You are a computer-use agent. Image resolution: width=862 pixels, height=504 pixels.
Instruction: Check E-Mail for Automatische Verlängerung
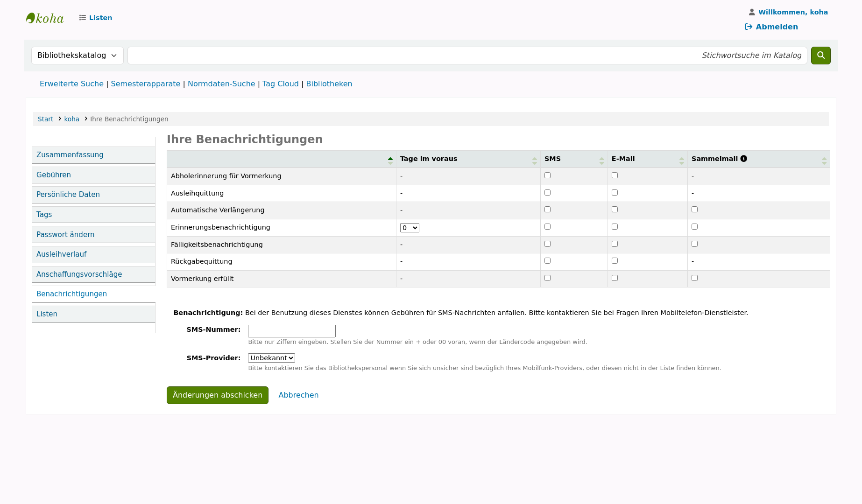pyautogui.click(x=615, y=210)
